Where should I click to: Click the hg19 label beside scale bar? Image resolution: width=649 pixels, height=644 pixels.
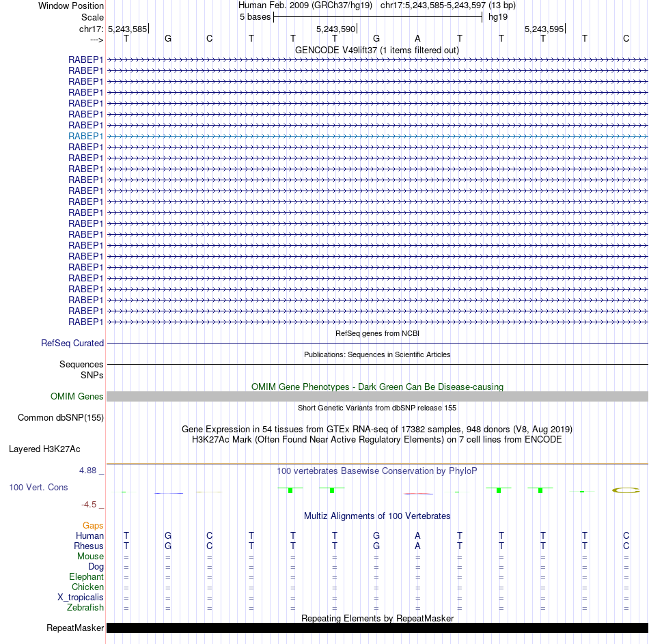[498, 17]
